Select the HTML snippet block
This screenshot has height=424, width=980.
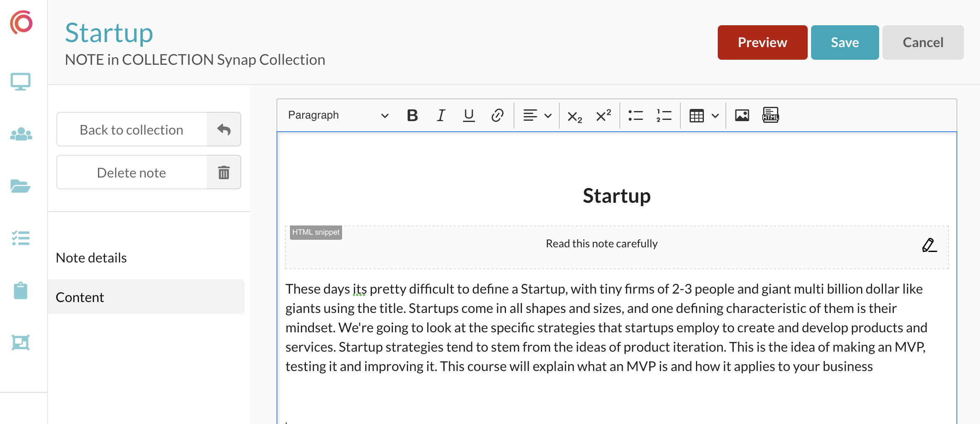(x=616, y=247)
